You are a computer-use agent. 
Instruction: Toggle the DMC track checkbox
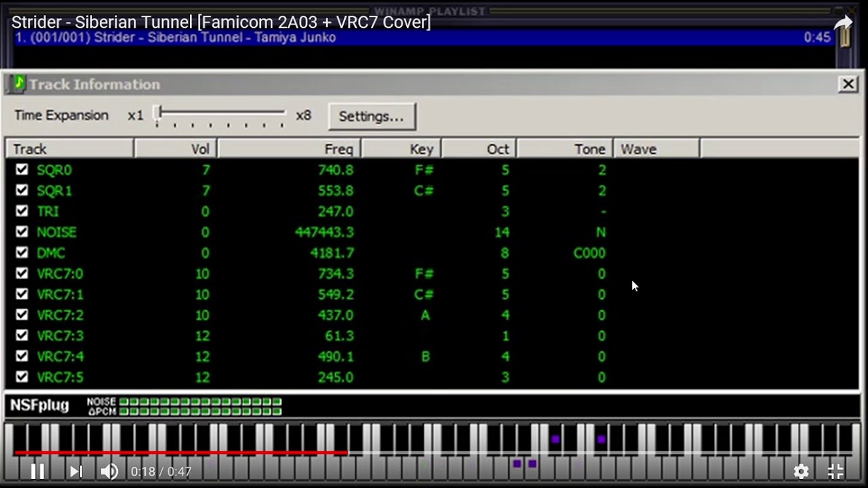[x=22, y=253]
